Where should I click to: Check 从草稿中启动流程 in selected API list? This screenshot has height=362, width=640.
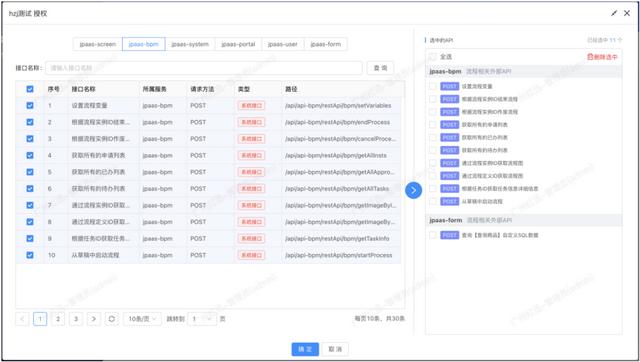pos(433,201)
